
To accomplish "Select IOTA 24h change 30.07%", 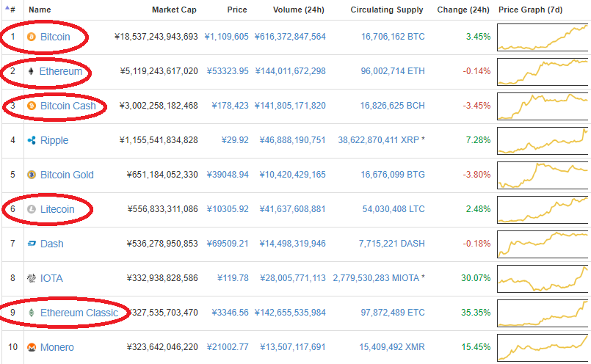I will point(476,278).
